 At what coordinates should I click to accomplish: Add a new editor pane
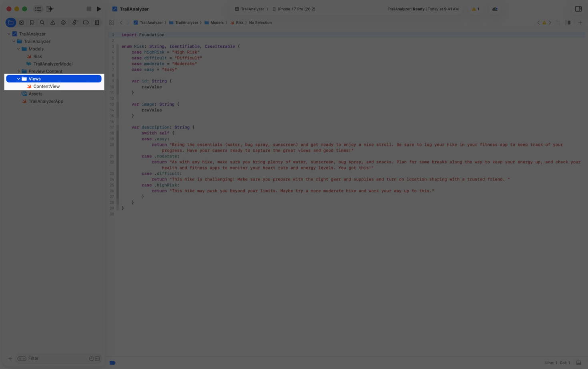pyautogui.click(x=580, y=23)
